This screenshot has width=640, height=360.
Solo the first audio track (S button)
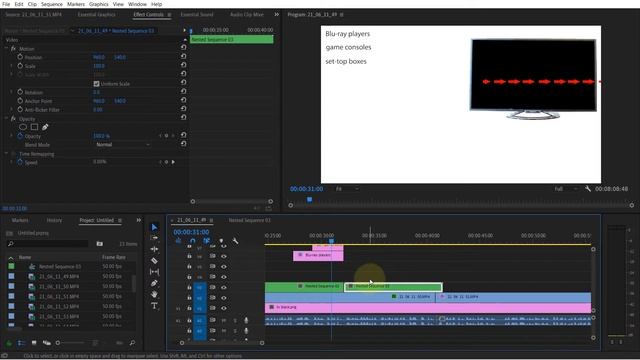[235, 321]
